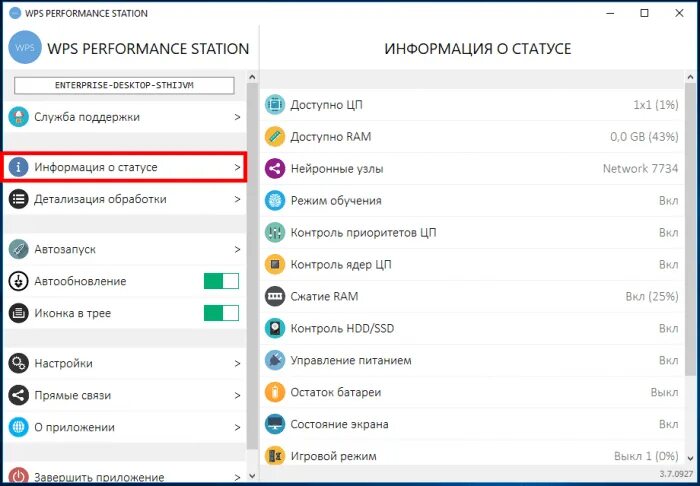The width and height of the screenshot is (700, 486).
Task: Click left sidebar scrollbar up arrow
Action: [252, 77]
